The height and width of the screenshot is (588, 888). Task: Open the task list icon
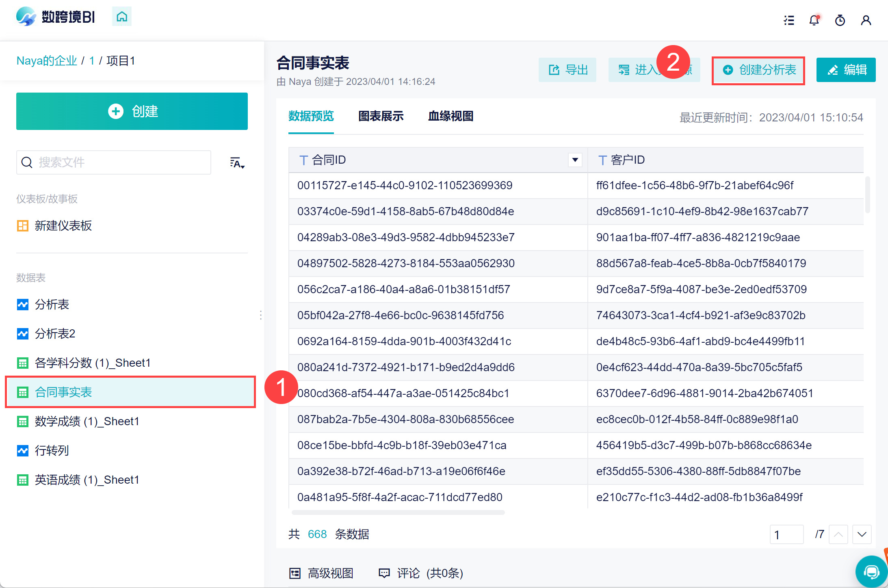coord(789,20)
